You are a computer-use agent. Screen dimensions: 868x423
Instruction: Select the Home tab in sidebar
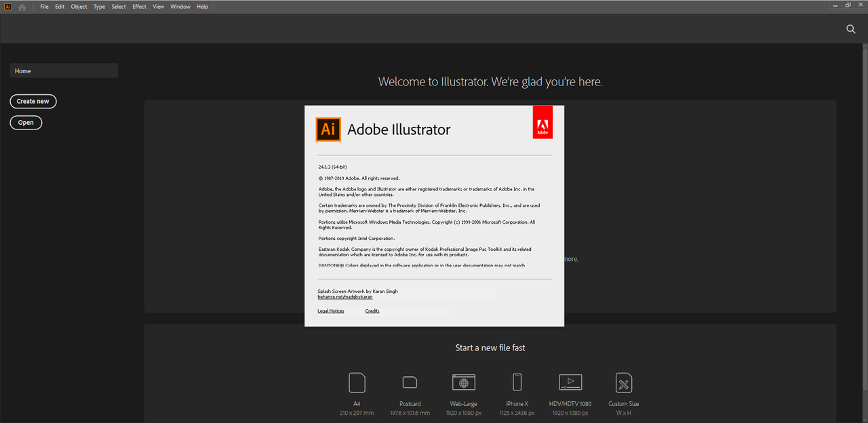64,70
